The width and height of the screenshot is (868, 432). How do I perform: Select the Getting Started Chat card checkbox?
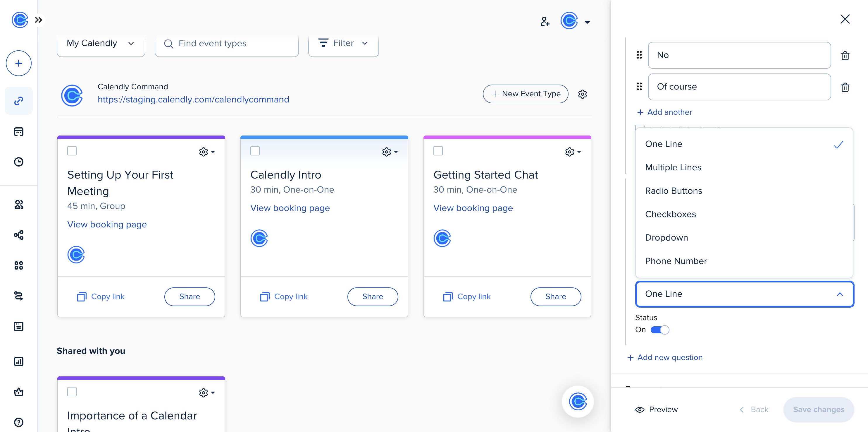pyautogui.click(x=438, y=151)
